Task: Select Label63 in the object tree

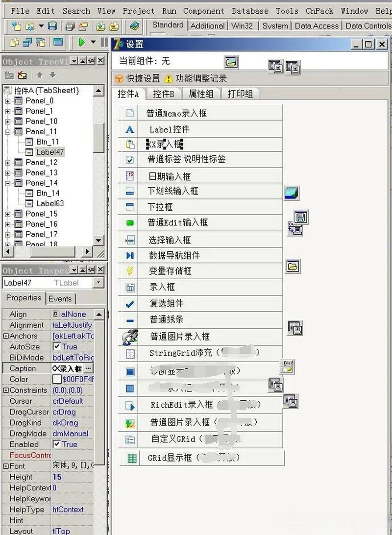Action: pos(50,204)
